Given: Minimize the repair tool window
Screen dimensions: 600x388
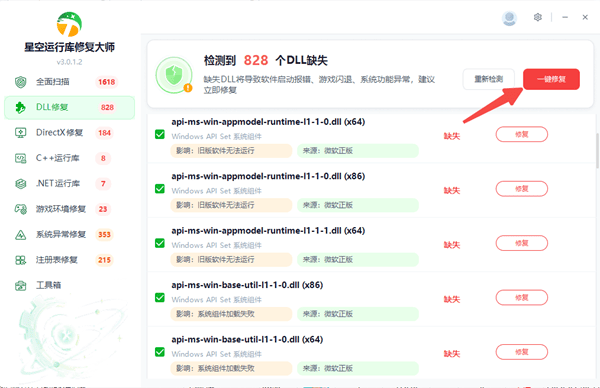Looking at the screenshot, I should point(565,17).
